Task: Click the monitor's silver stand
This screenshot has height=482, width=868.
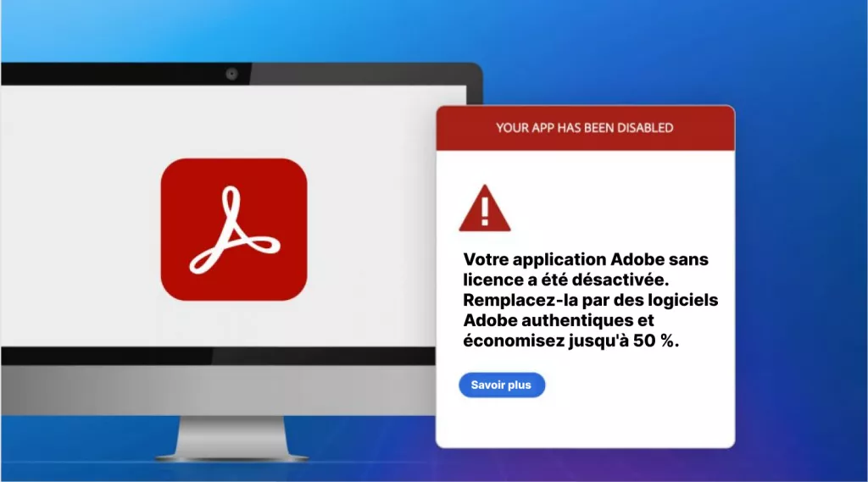Action: [x=231, y=439]
